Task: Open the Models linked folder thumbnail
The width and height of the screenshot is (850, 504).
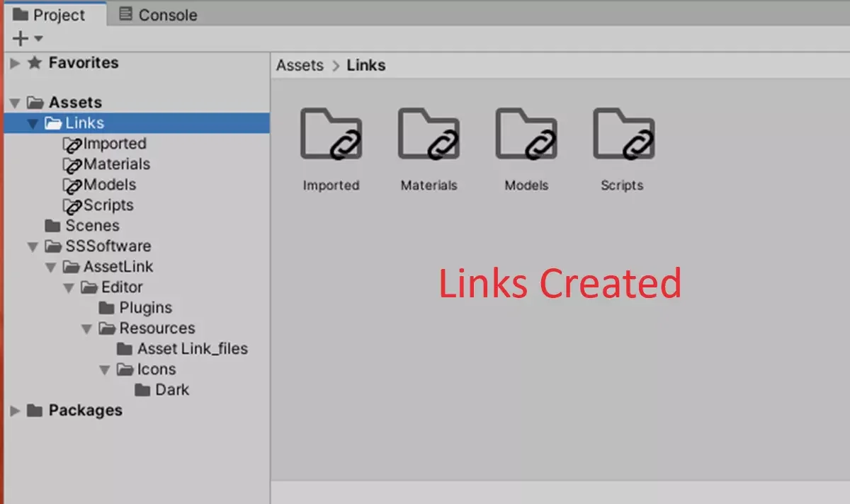Action: [527, 134]
